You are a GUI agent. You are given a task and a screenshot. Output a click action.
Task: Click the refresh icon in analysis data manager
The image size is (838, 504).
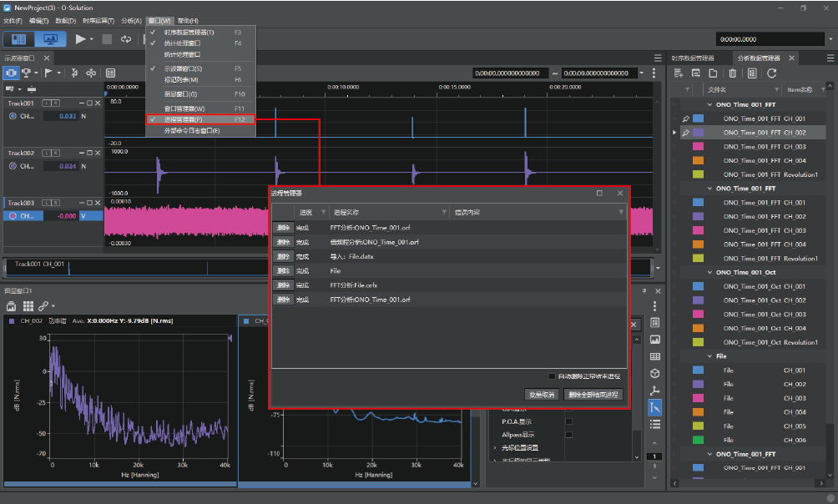click(x=771, y=73)
